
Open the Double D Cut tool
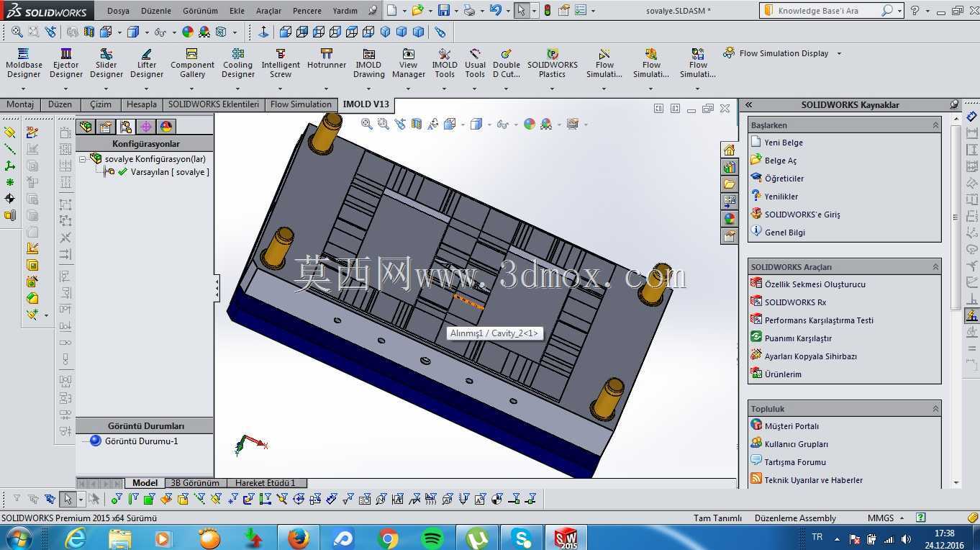pyautogui.click(x=507, y=63)
